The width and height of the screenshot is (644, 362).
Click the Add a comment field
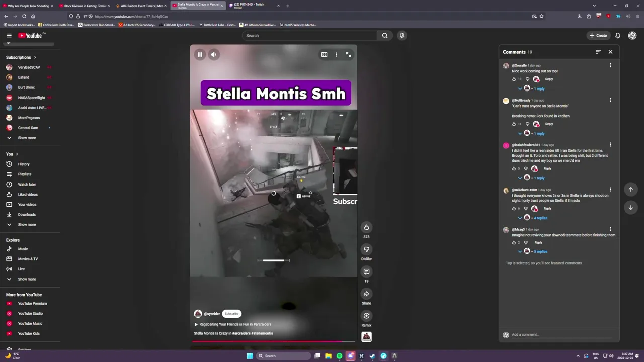[562, 335]
